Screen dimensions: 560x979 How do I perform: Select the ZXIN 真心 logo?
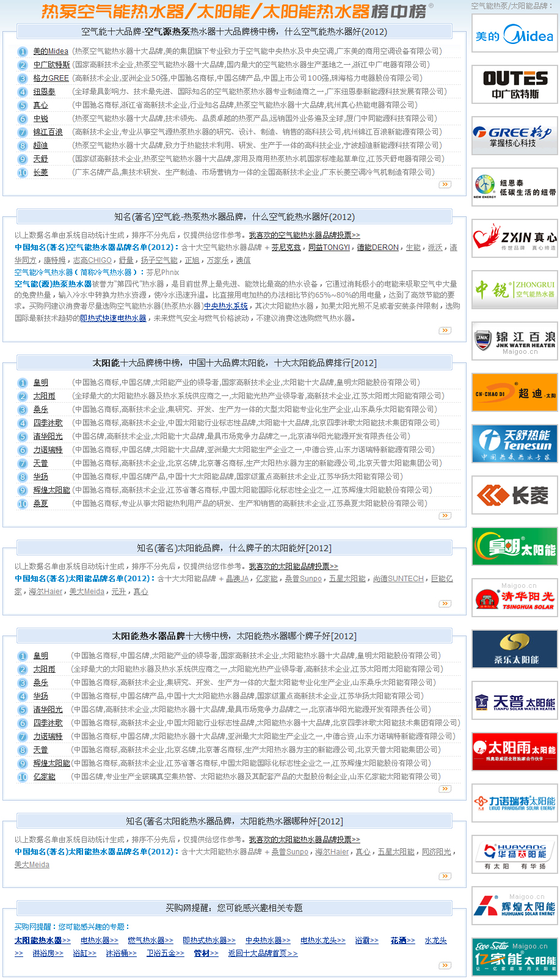514,239
